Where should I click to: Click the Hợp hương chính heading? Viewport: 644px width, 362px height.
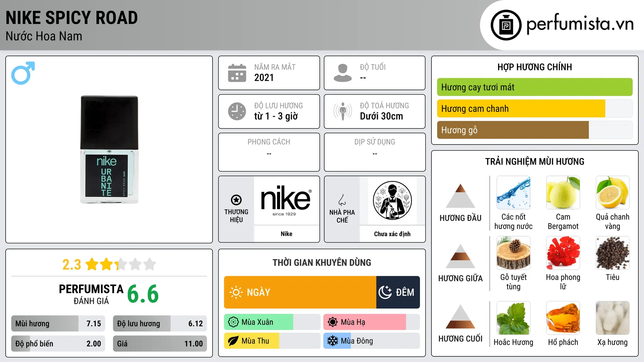(x=535, y=67)
